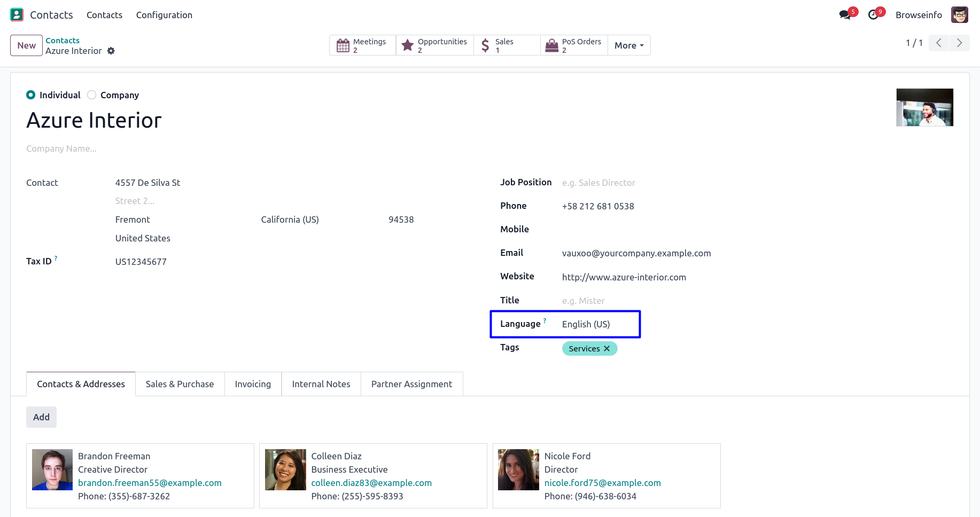Switch to Sales & Purchase tab
Viewport: 980px width, 517px height.
click(x=180, y=384)
